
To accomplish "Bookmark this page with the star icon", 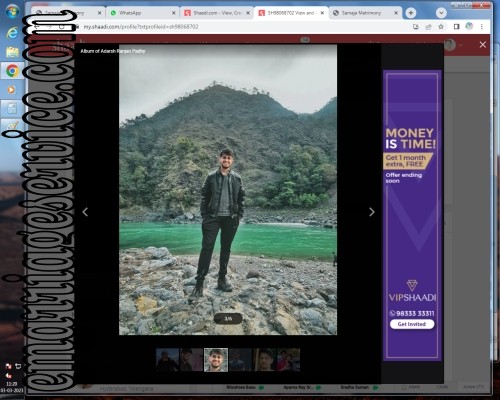I will coord(441,27).
